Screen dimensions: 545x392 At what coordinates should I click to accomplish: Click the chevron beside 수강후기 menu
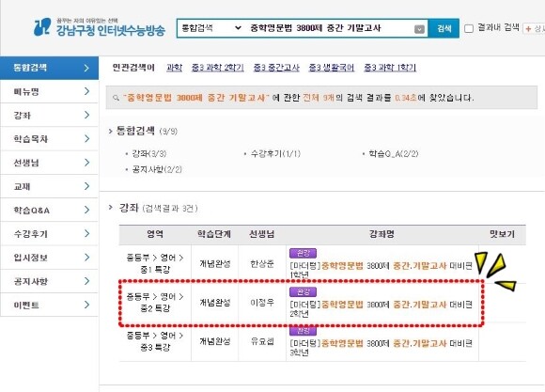(86, 233)
